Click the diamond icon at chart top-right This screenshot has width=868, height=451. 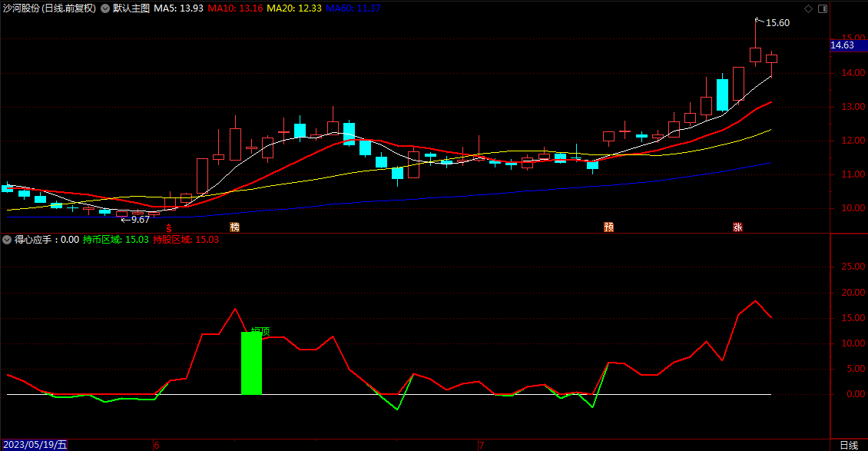pyautogui.click(x=808, y=9)
